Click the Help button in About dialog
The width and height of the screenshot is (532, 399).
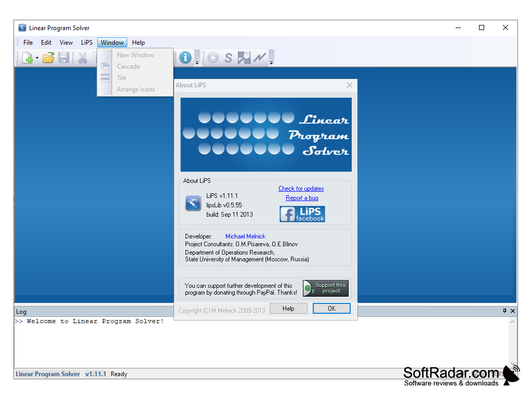click(x=288, y=309)
